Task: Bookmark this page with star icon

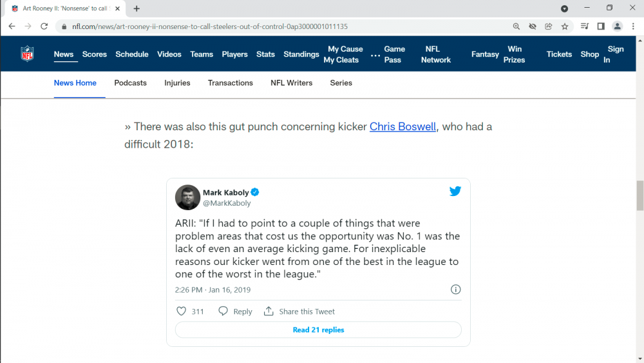Action: pos(565,26)
